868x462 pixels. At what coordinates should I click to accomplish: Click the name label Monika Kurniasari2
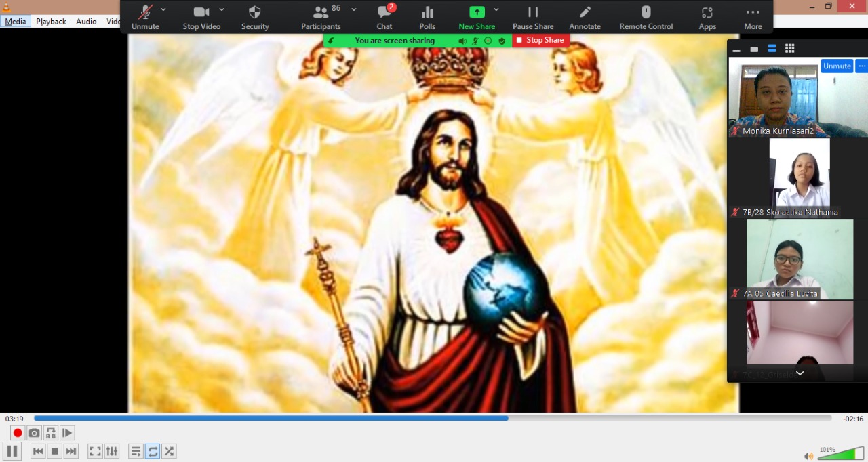point(778,131)
